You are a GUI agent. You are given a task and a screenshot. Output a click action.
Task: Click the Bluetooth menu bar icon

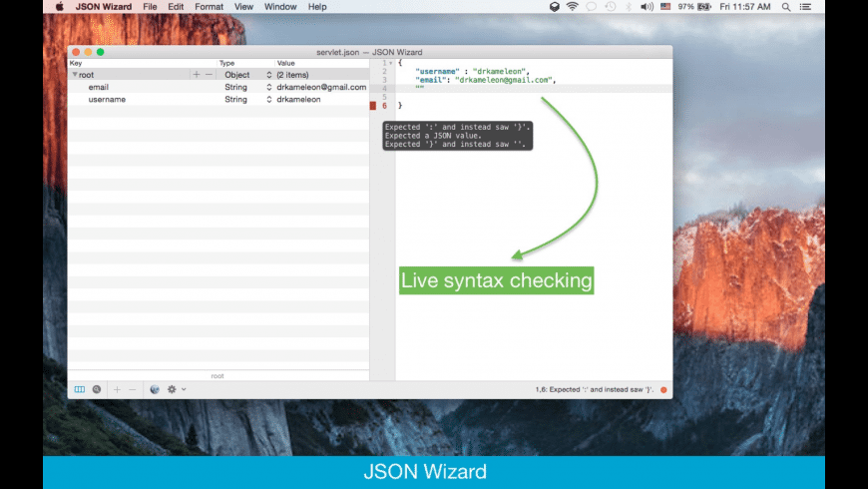(629, 7)
